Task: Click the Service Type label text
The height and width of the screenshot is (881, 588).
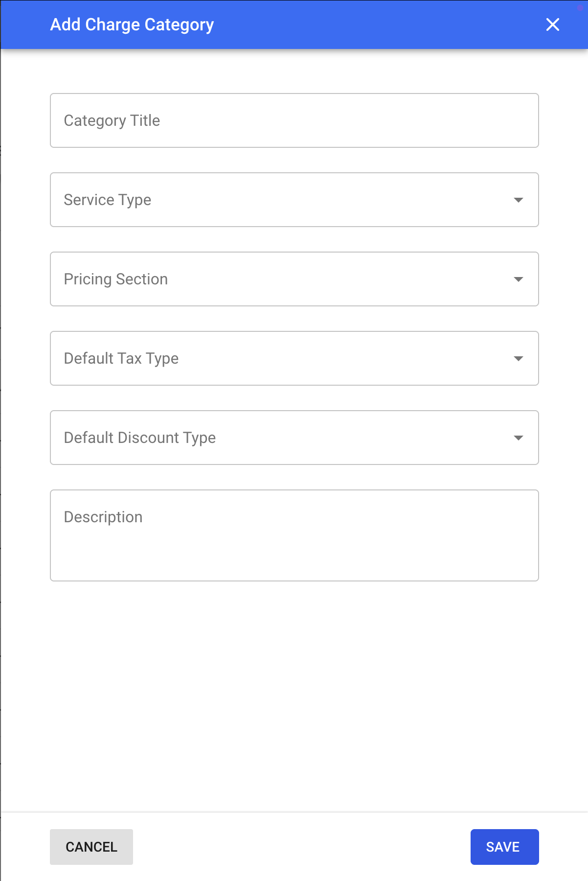Action: [108, 200]
